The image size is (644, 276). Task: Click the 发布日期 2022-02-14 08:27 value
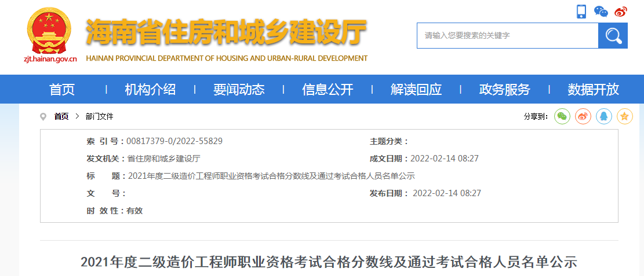447,193
